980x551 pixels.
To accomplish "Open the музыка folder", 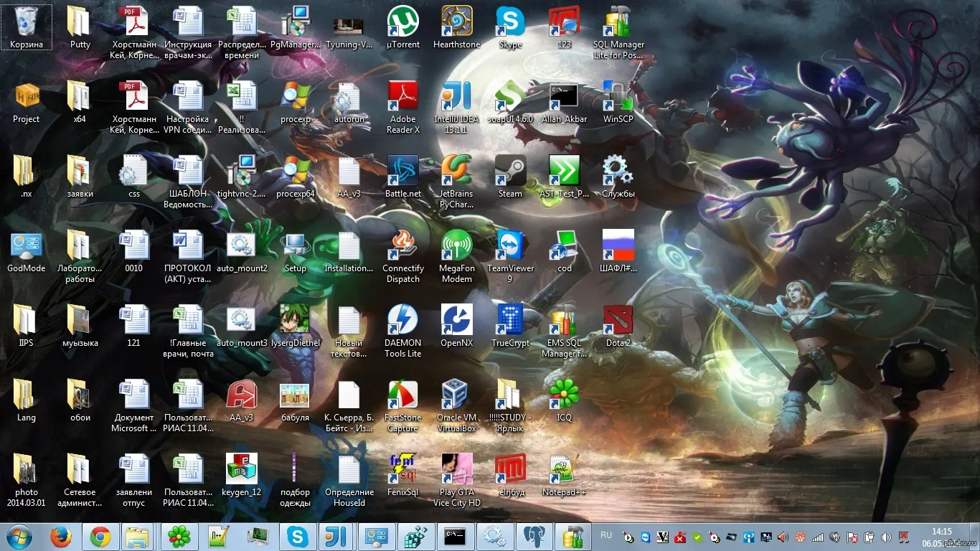I will coord(80,326).
